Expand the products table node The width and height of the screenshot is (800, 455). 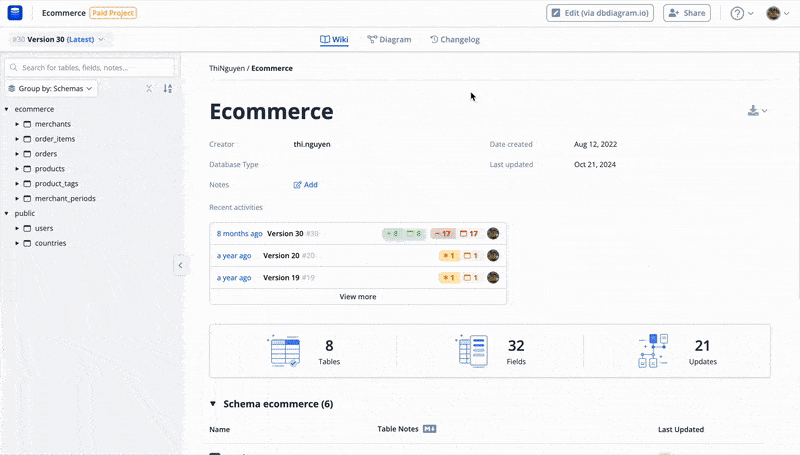17,168
